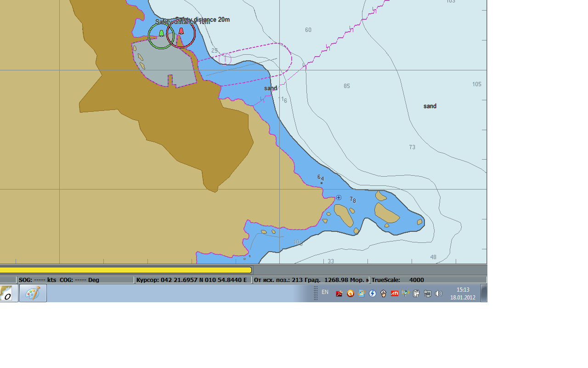Click the green buoy marker on the chart
588x368 pixels.
tap(161, 34)
